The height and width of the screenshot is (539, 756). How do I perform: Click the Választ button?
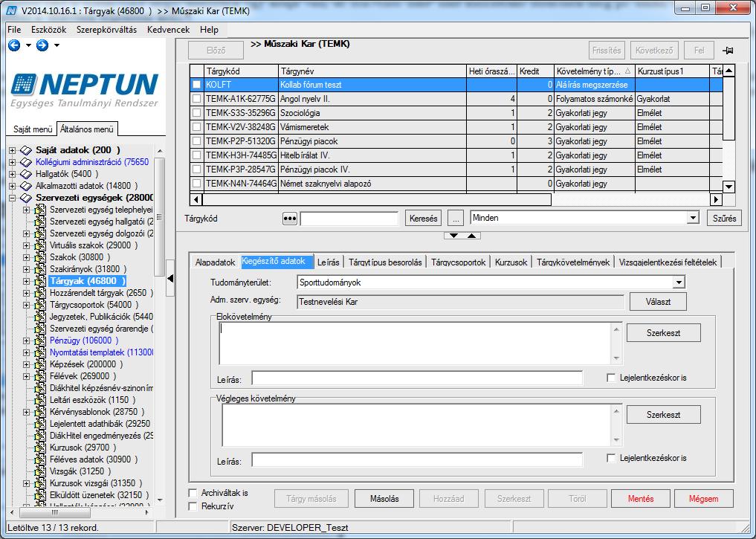point(658,302)
